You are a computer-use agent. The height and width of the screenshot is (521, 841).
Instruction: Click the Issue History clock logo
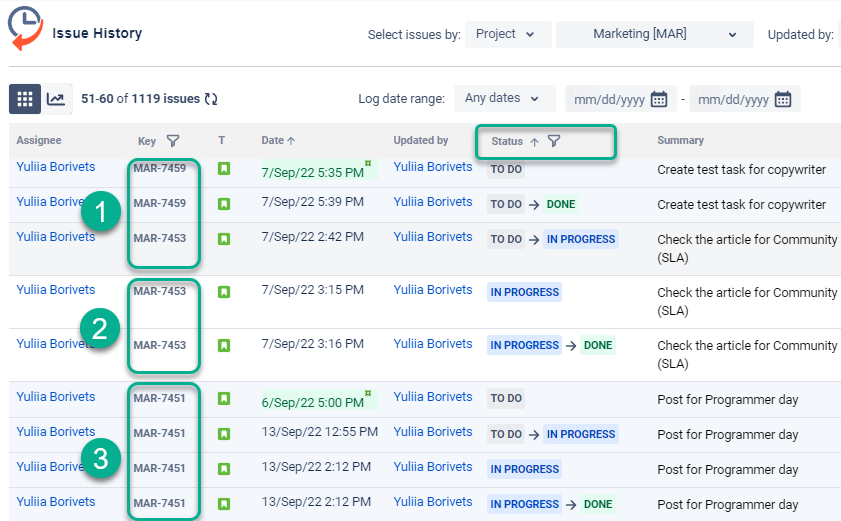[x=25, y=27]
